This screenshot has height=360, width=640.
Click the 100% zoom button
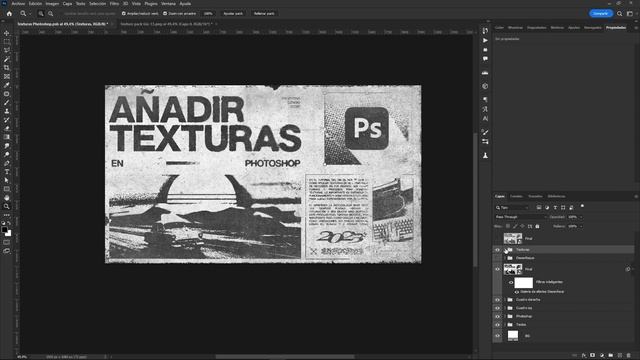(208, 13)
